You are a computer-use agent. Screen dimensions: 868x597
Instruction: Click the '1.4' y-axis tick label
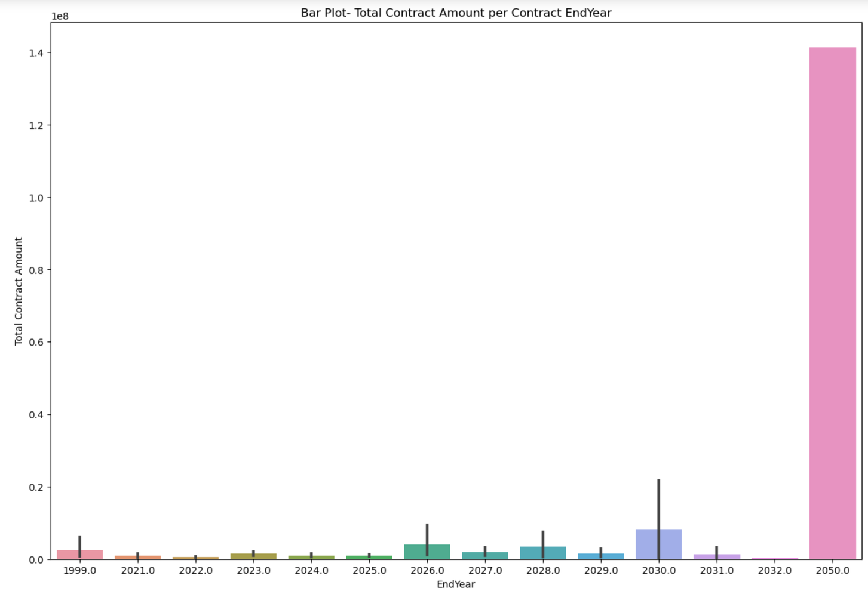[x=36, y=53]
